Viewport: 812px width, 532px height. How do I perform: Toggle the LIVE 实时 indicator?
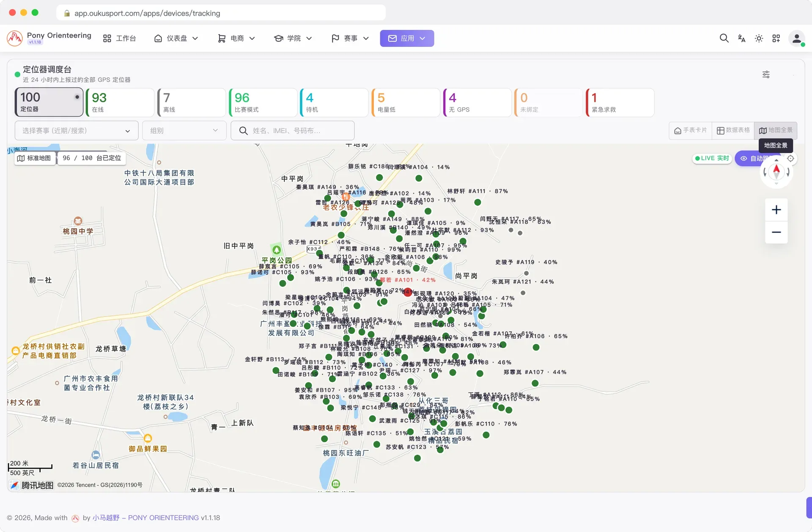pos(712,158)
